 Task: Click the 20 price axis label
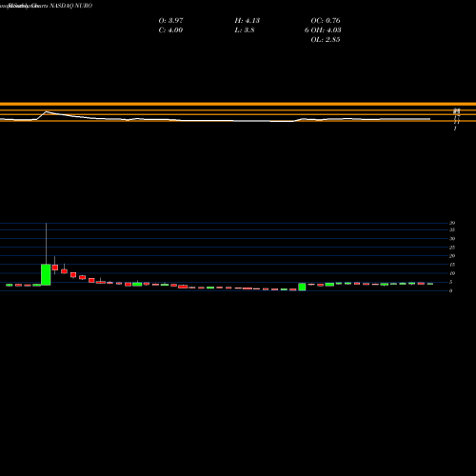[452, 256]
